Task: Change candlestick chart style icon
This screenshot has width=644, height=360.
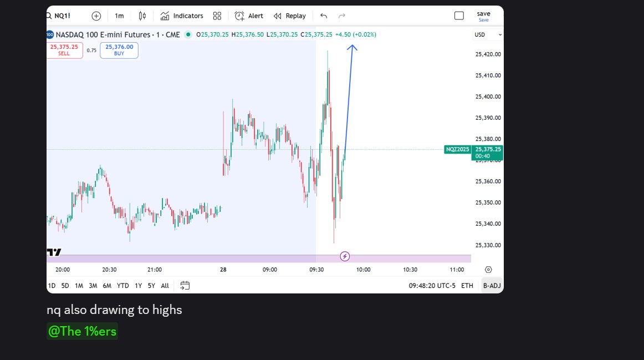Action: [x=142, y=16]
